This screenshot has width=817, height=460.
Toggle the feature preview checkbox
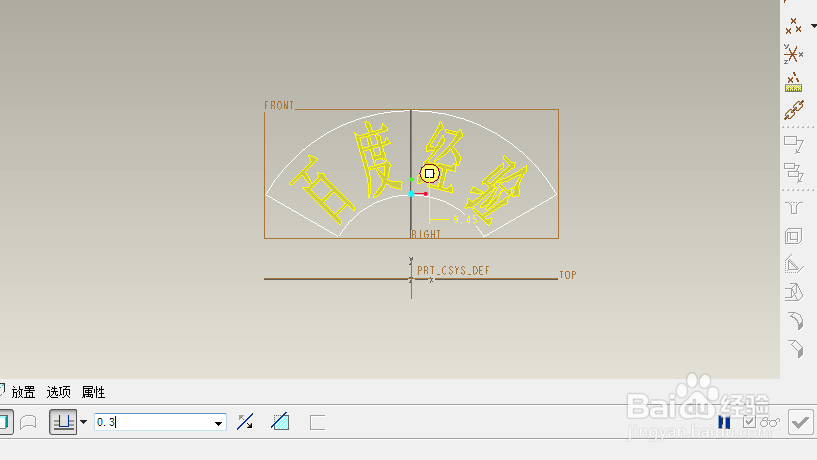pyautogui.click(x=749, y=422)
